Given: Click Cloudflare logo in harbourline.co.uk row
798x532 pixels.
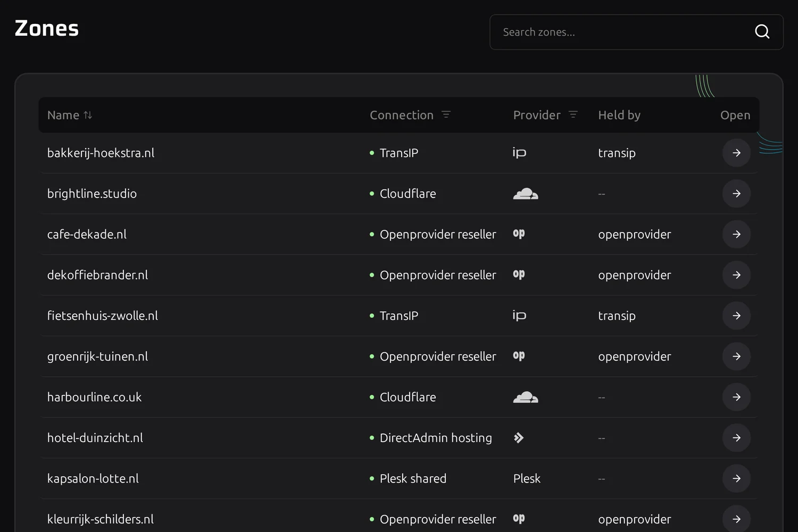Looking at the screenshot, I should (526, 397).
